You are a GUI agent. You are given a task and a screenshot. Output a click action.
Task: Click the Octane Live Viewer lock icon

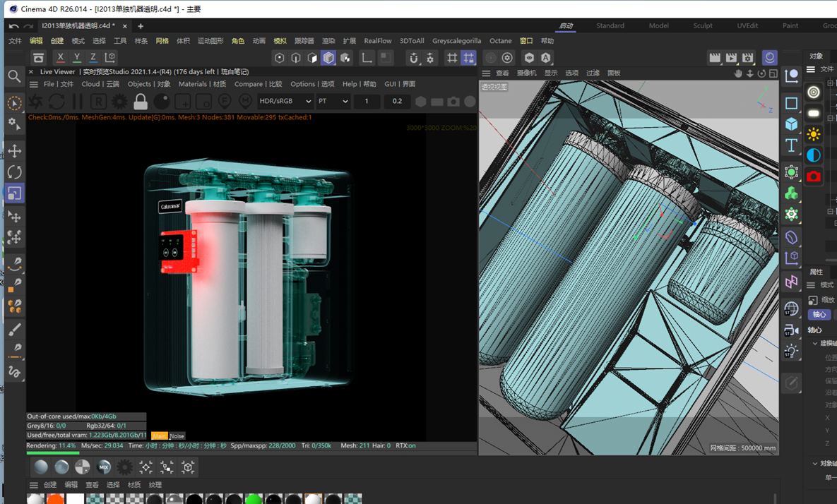(141, 102)
